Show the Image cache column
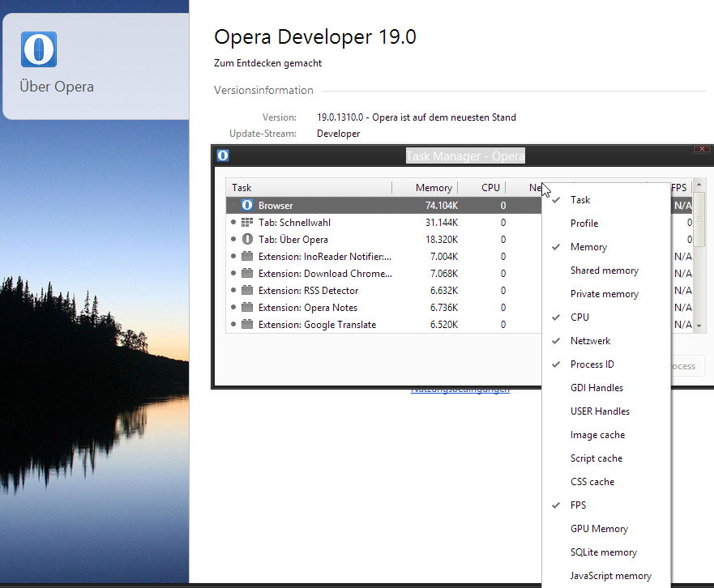Screen dimensions: 714x588 tap(606, 435)
